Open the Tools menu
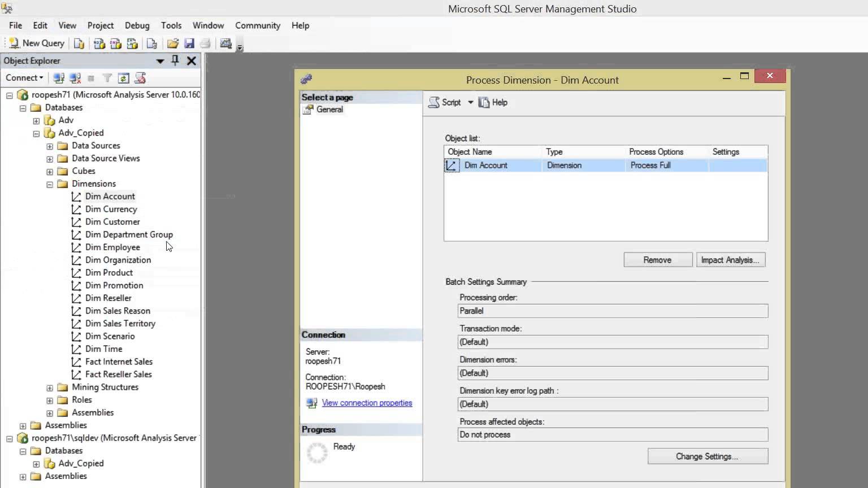This screenshot has width=868, height=488. point(171,25)
